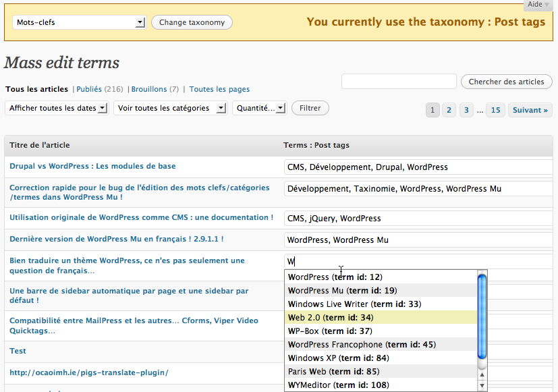The height and width of the screenshot is (392, 558).
Task: Open the Quantité dropdown
Action: 259,108
